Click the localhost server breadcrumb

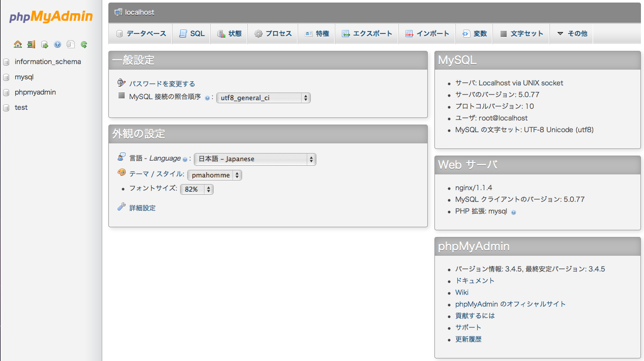pyautogui.click(x=139, y=12)
